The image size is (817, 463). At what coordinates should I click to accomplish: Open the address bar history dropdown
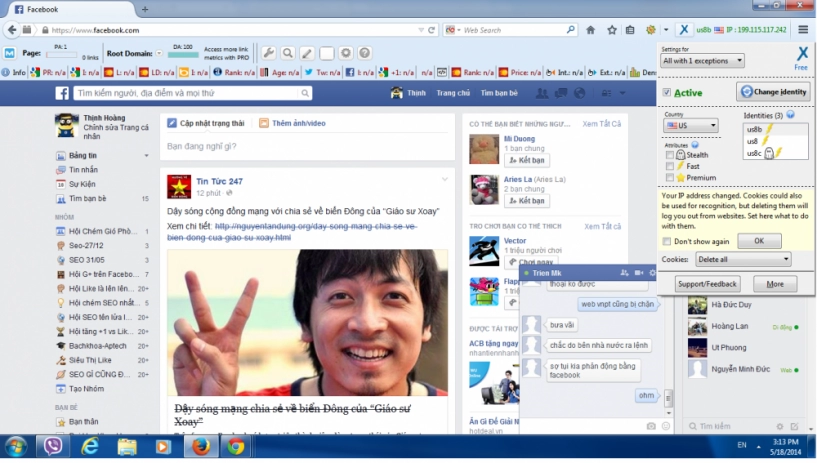pyautogui.click(x=420, y=30)
